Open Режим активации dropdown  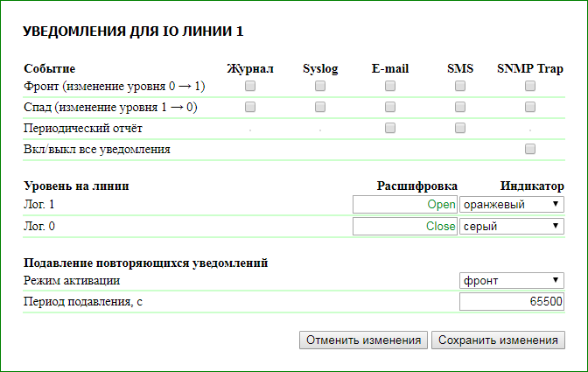point(512,280)
